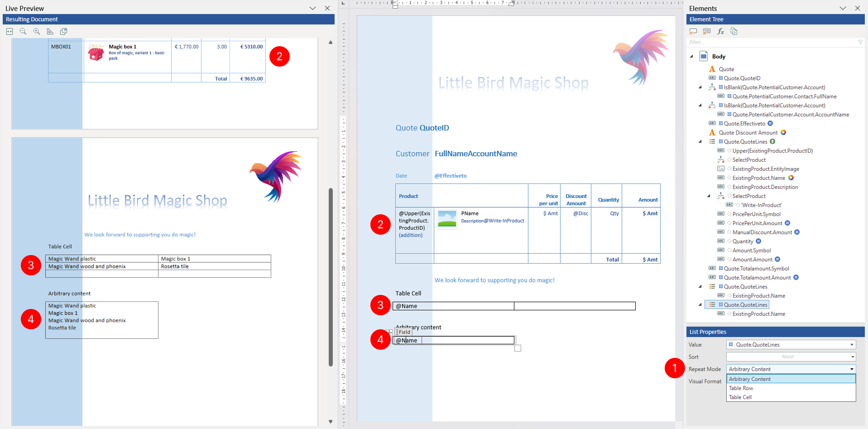Click the @Effectiveto field in the template
Image resolution: width=868 pixels, height=429 pixels.
coord(451,176)
